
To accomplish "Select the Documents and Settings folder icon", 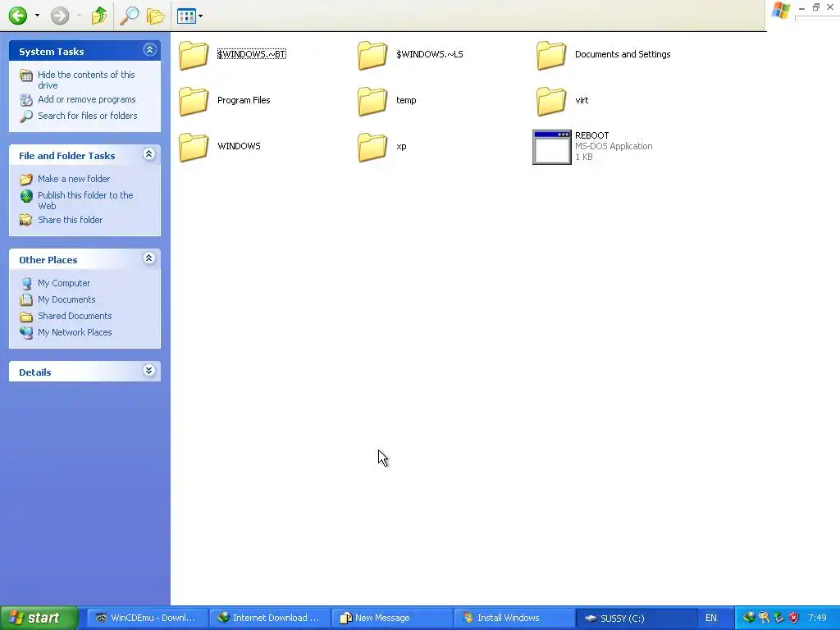I will pyautogui.click(x=550, y=55).
